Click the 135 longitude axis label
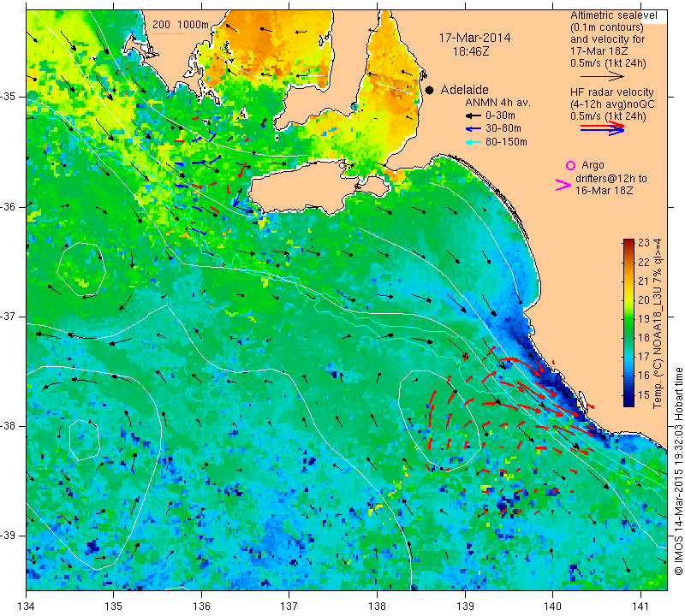The height and width of the screenshot is (616, 685). click(x=114, y=607)
